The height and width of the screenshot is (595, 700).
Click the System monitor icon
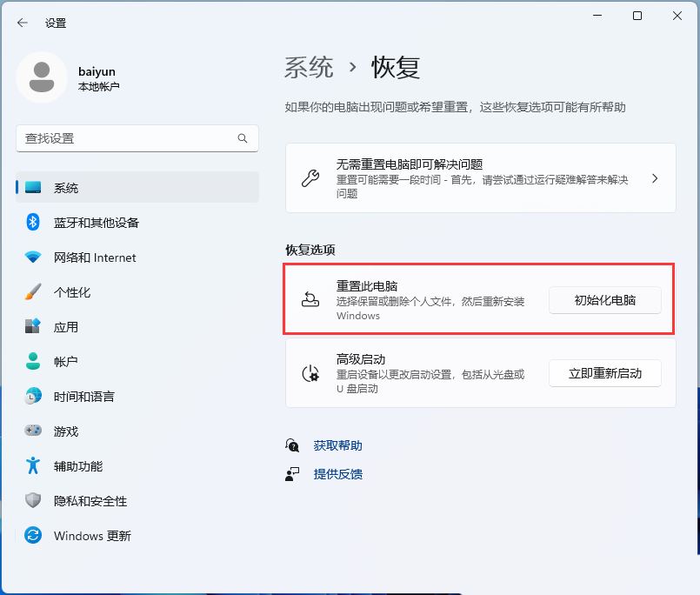point(33,188)
